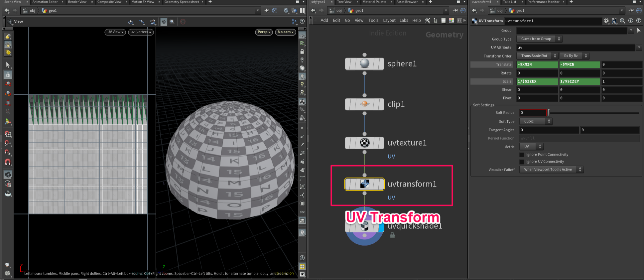
Task: Click the blue target icon in Scene View path bar
Action: [x=275, y=11]
